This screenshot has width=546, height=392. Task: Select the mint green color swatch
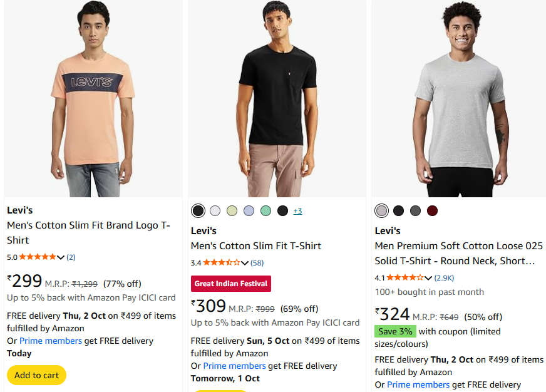pos(266,210)
